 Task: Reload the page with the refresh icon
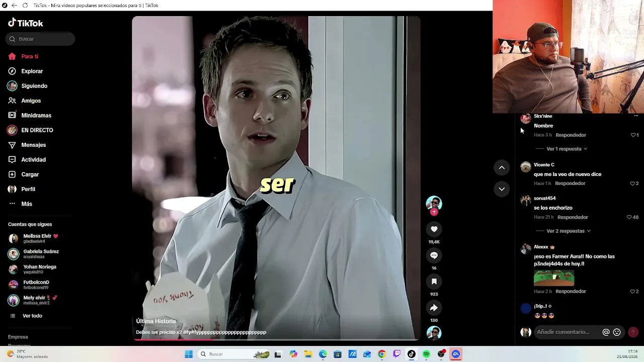25,6
